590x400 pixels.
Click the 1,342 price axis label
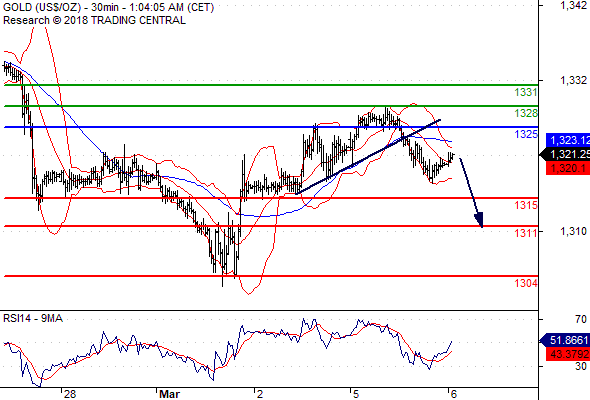pos(573,5)
